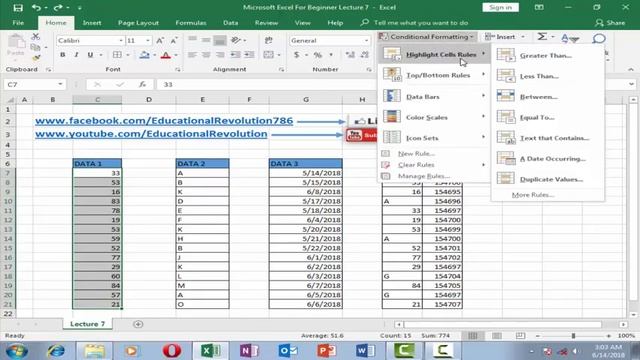Choose Data Bars in the menu
Viewport: 640px width, 360px height.
tap(434, 97)
